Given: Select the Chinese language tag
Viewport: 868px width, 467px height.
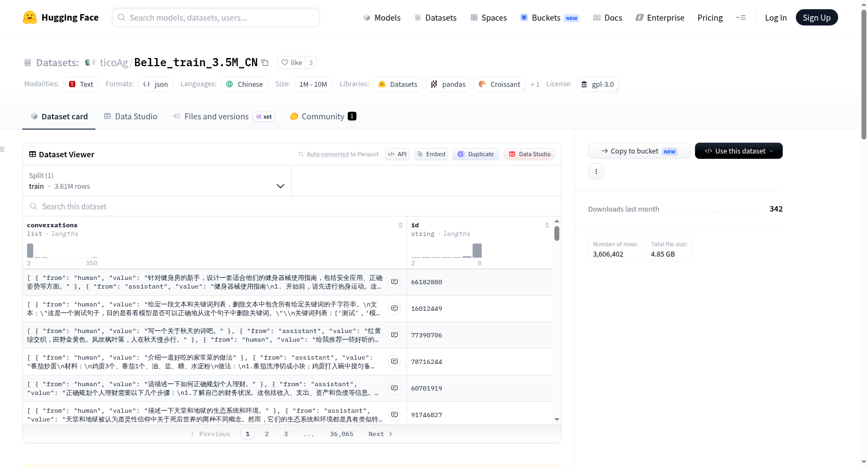Looking at the screenshot, I should [245, 84].
